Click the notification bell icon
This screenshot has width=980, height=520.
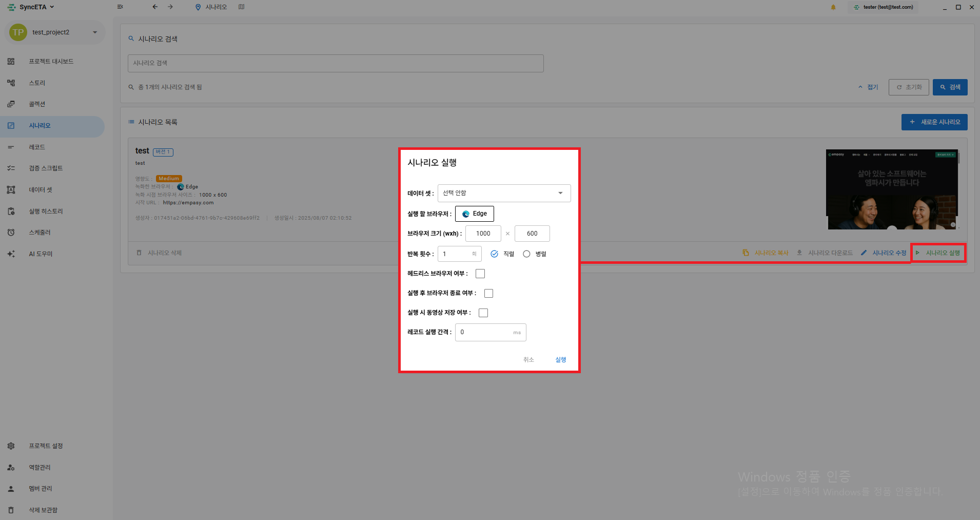(x=833, y=7)
